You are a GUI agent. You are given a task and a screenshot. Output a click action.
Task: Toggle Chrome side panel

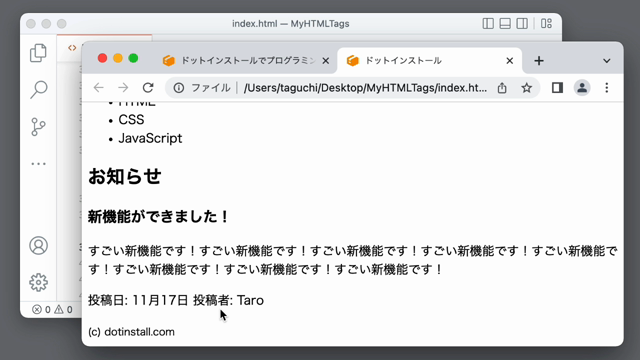click(558, 88)
